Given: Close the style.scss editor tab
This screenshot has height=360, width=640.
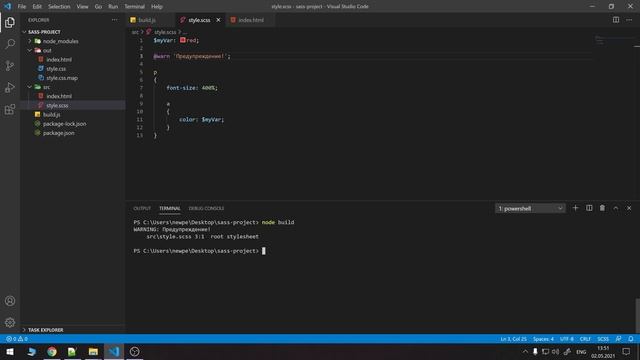Looking at the screenshot, I should click(218, 20).
